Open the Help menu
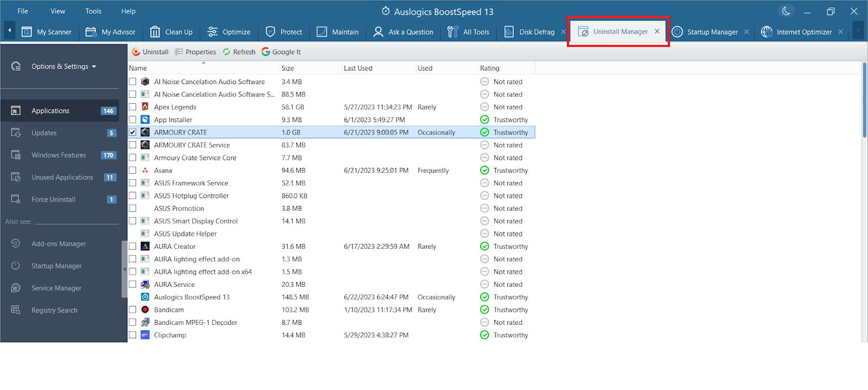868x390 pixels. pyautogui.click(x=129, y=11)
